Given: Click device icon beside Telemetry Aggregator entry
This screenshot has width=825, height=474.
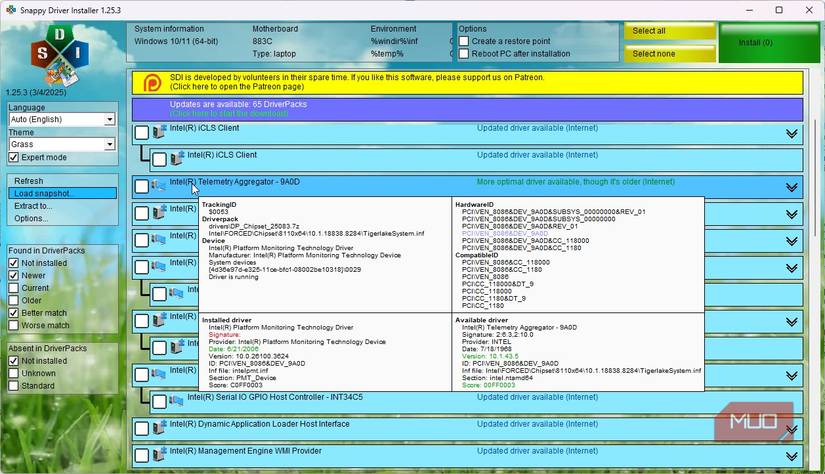Looking at the screenshot, I should point(159,186).
